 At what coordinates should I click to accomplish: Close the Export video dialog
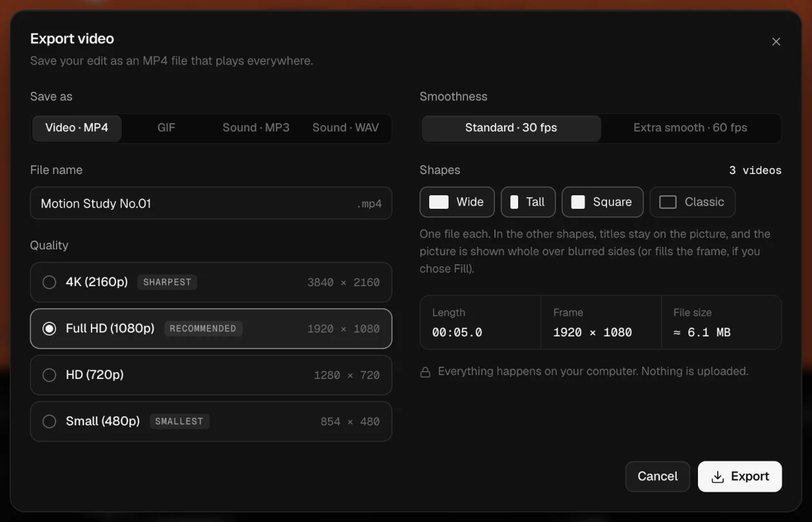coord(776,41)
